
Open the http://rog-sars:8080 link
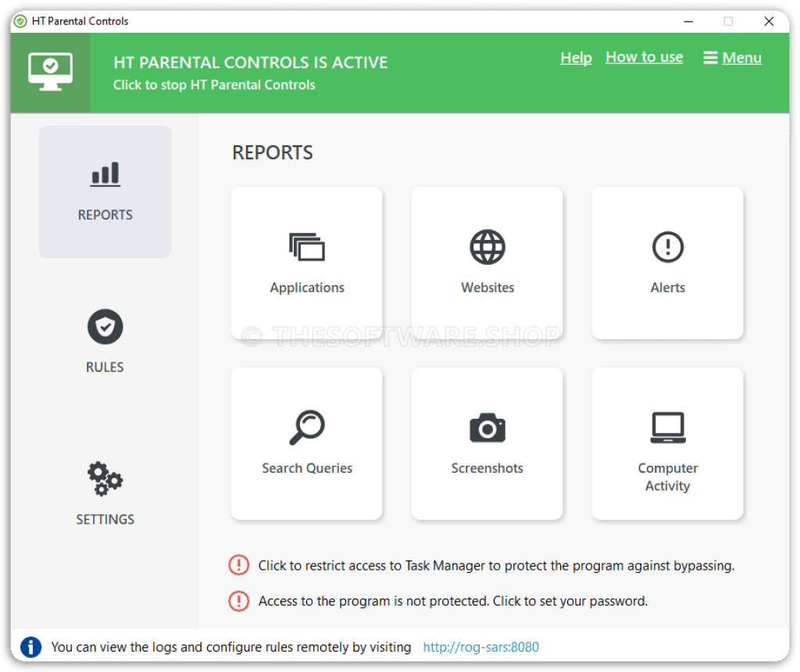(x=480, y=647)
